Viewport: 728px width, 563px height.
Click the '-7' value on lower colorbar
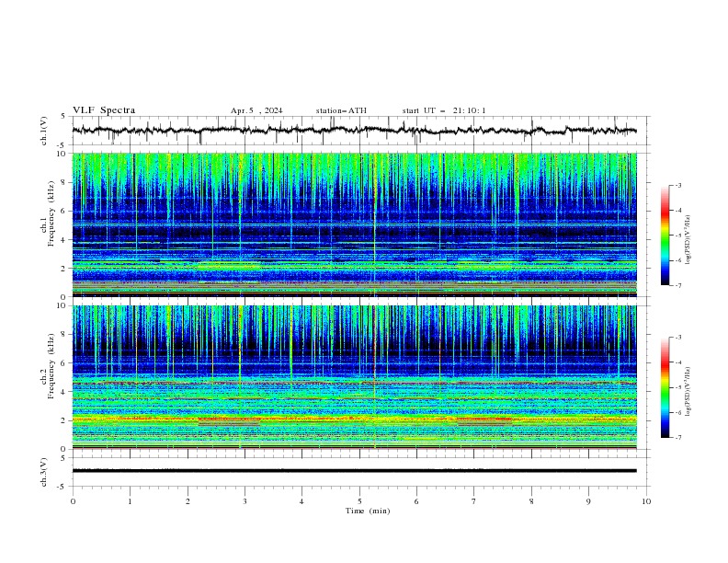[677, 437]
